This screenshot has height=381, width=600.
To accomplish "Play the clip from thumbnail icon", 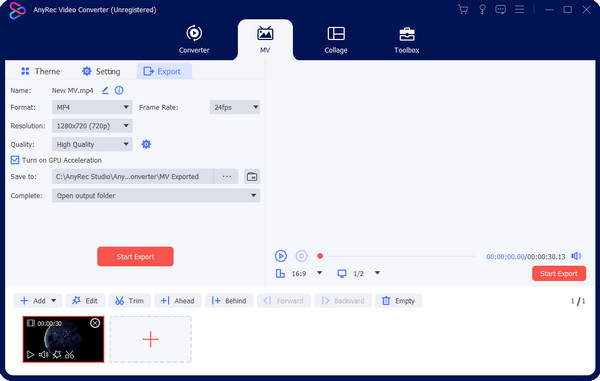I will tap(30, 355).
